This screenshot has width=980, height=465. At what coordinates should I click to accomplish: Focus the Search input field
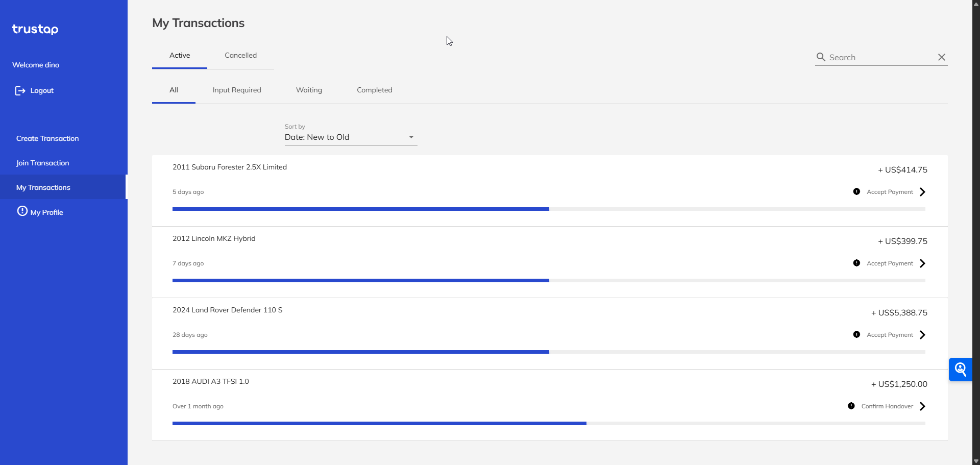(x=880, y=58)
